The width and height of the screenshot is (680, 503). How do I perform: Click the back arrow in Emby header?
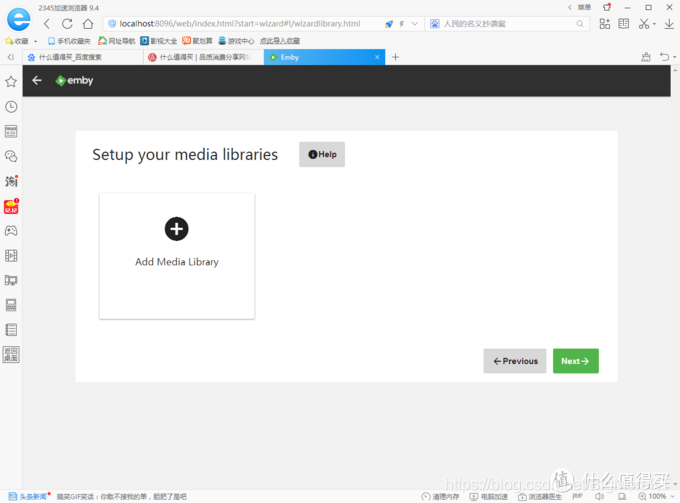tap(37, 80)
